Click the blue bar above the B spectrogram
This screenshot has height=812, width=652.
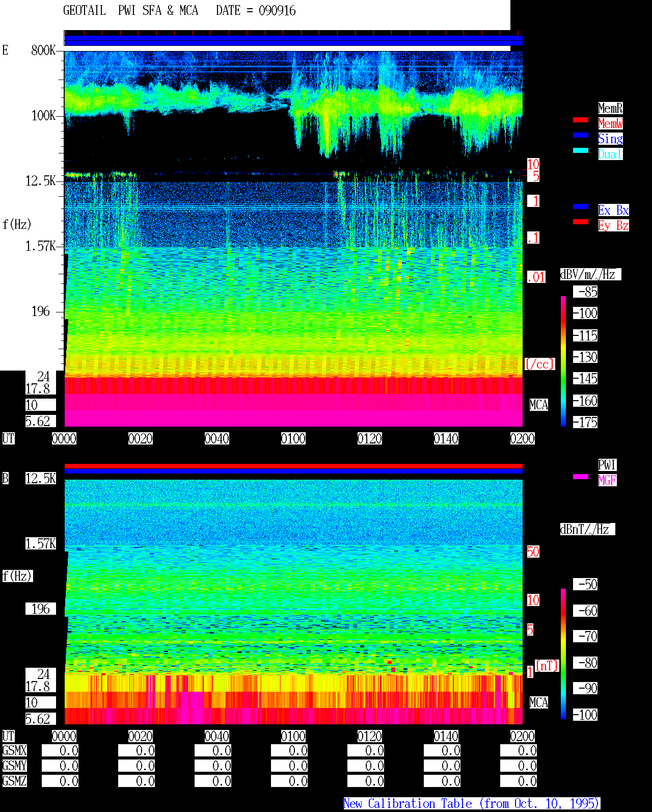pyautogui.click(x=293, y=472)
